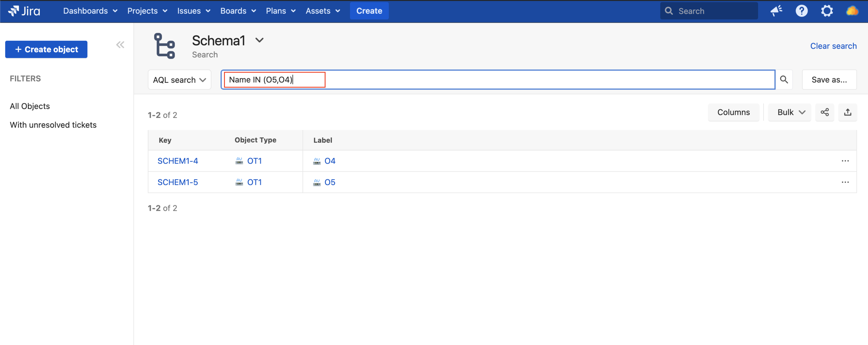868x345 pixels.
Task: Expand the Bulk actions dropdown
Action: pyautogui.click(x=789, y=112)
